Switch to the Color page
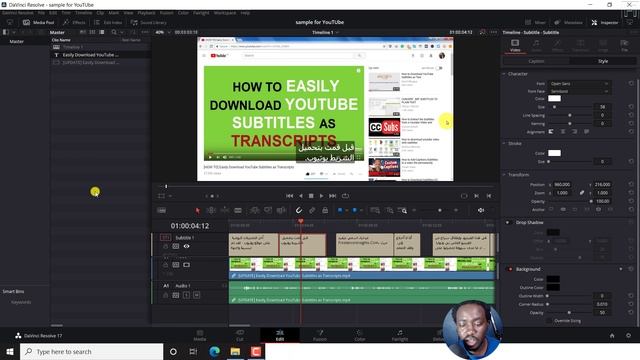 click(360, 335)
